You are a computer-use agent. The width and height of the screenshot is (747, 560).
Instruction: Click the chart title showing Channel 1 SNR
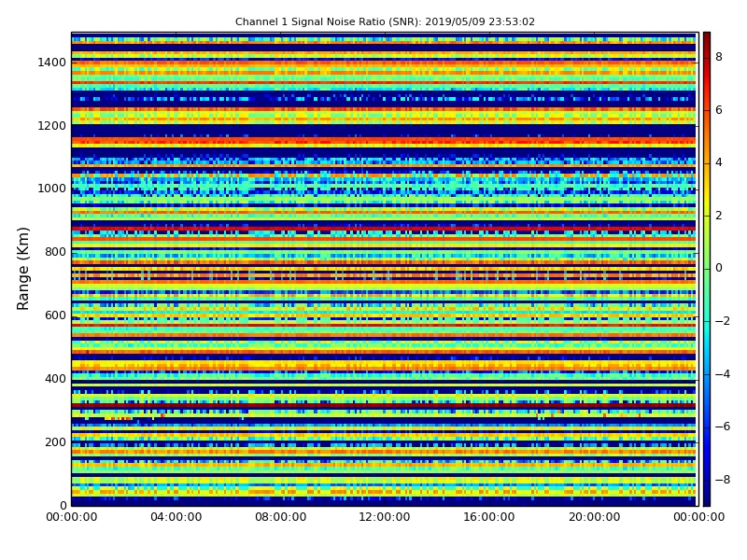coord(385,21)
